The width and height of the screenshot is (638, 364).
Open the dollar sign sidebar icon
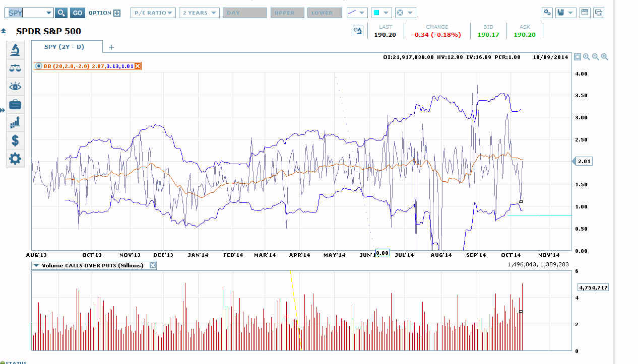click(x=15, y=140)
